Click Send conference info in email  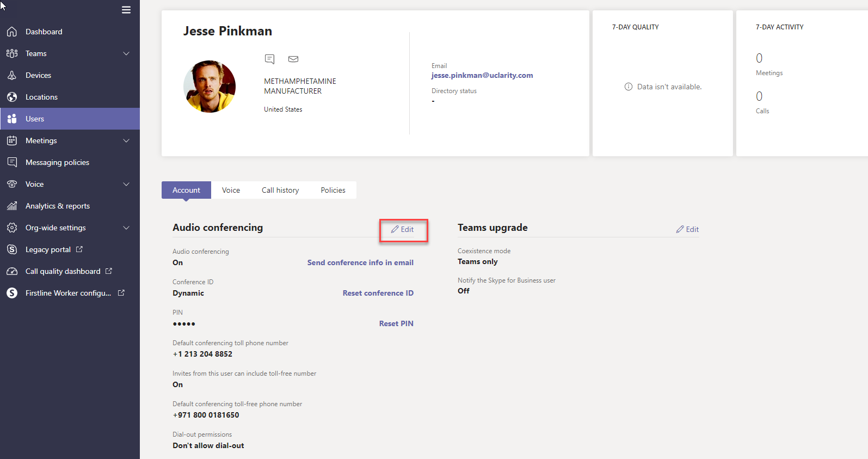click(x=360, y=262)
